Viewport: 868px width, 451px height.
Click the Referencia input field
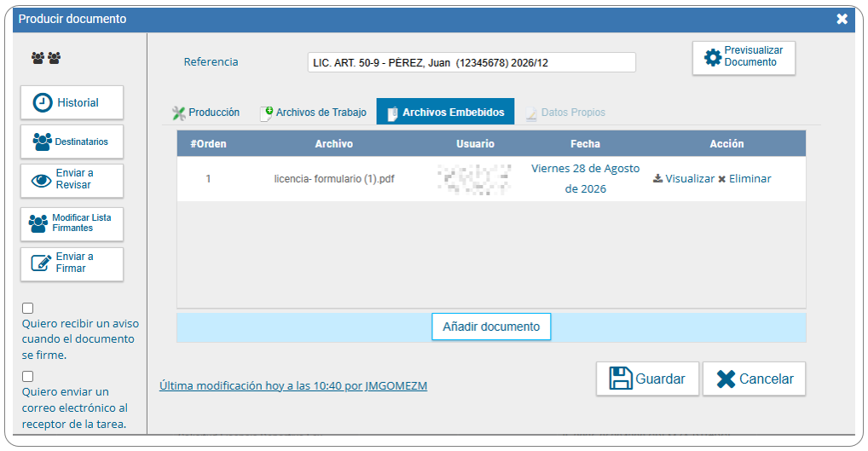(472, 62)
